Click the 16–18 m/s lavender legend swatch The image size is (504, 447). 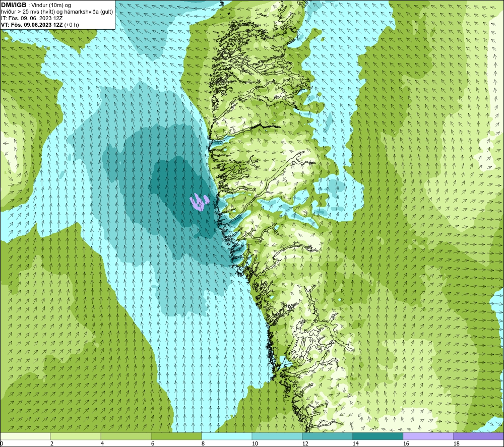(x=428, y=436)
